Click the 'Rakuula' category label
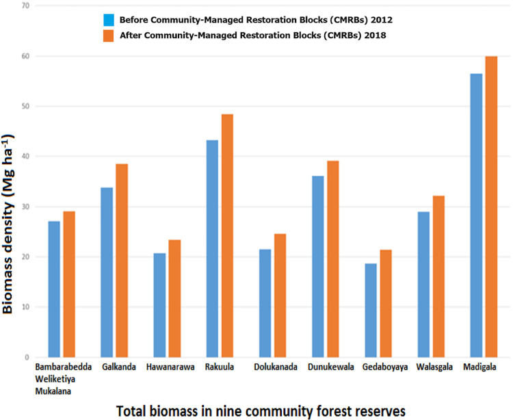 tap(220, 367)
